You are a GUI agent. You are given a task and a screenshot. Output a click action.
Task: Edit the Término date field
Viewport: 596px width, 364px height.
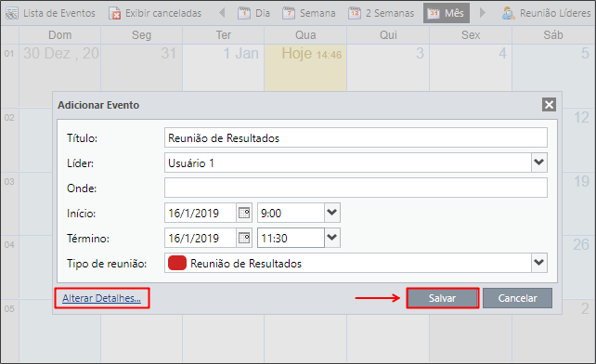[201, 238]
